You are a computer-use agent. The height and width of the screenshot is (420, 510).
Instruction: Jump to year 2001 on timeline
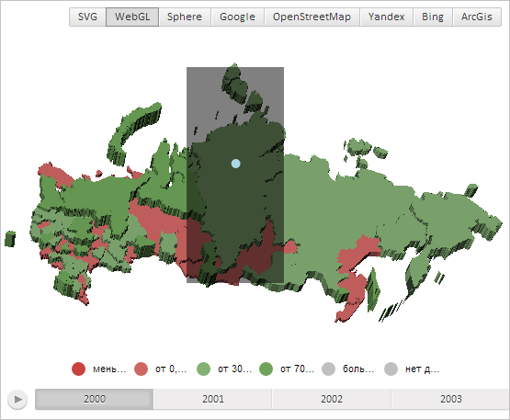212,399
